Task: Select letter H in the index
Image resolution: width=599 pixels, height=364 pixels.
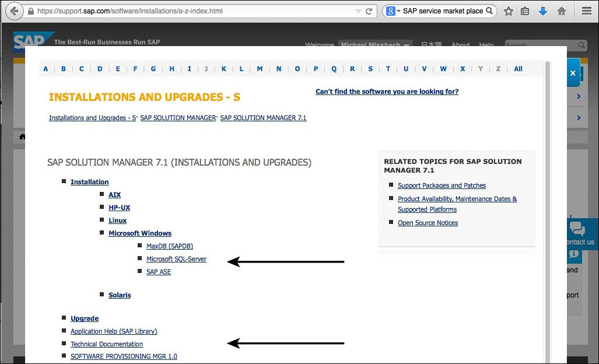Action: click(171, 69)
